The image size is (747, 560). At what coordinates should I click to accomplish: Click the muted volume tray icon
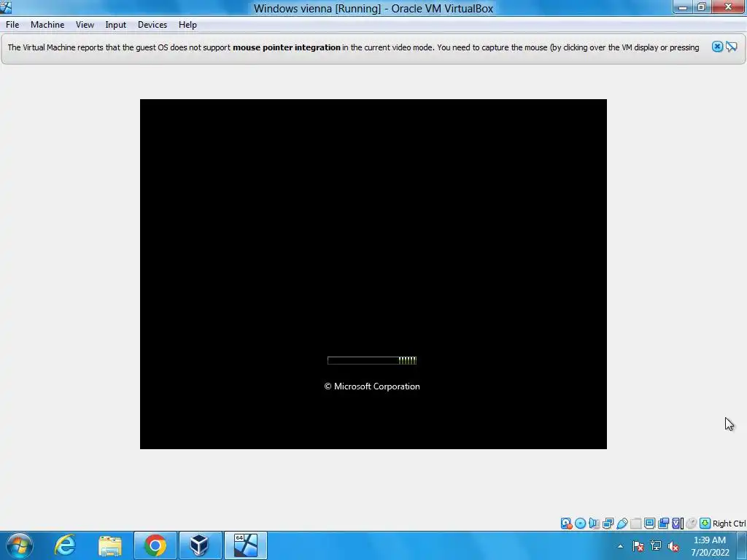coord(673,546)
